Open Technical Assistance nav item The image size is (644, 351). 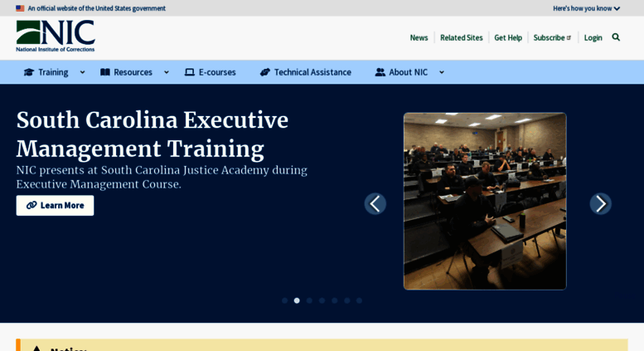coord(312,72)
